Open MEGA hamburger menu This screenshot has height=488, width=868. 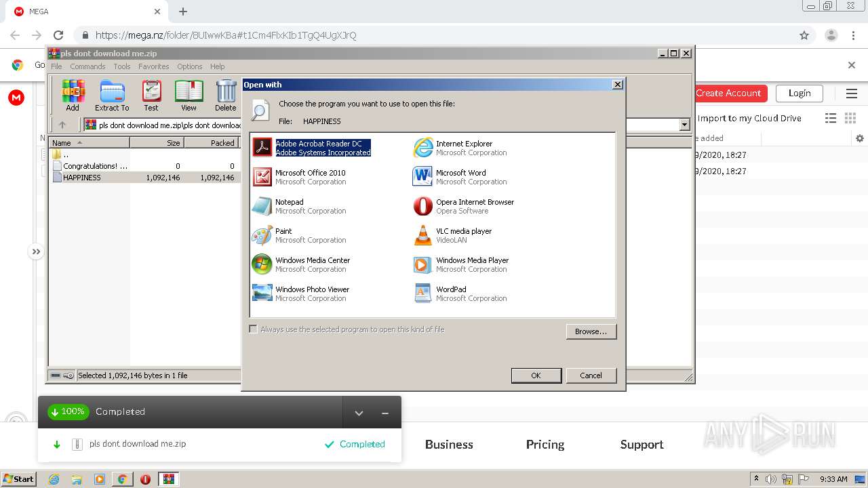point(852,94)
